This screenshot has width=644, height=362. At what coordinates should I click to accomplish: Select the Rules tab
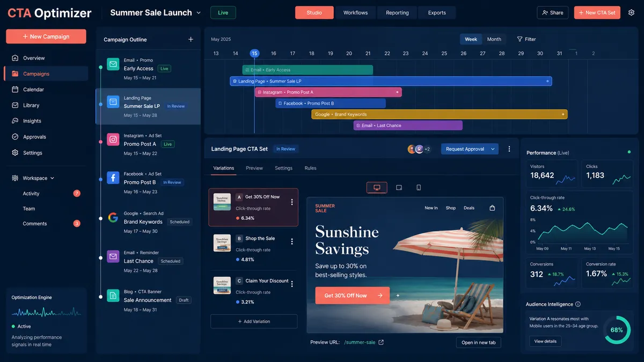(311, 168)
